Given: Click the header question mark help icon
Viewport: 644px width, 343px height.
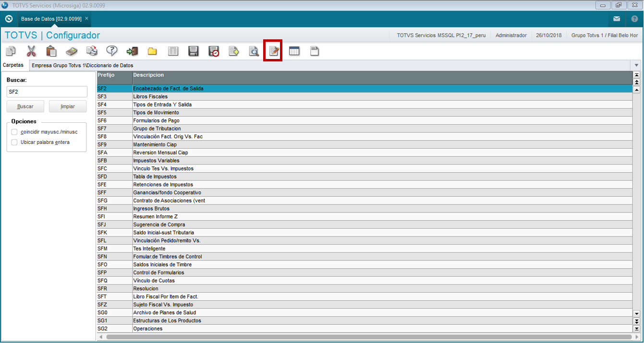Looking at the screenshot, I should click(634, 19).
